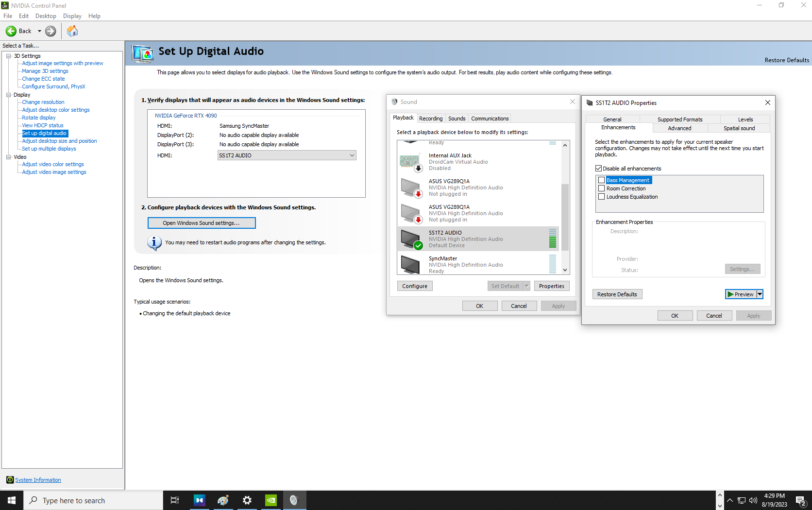Check the Room Correction enhancement

[x=601, y=188]
